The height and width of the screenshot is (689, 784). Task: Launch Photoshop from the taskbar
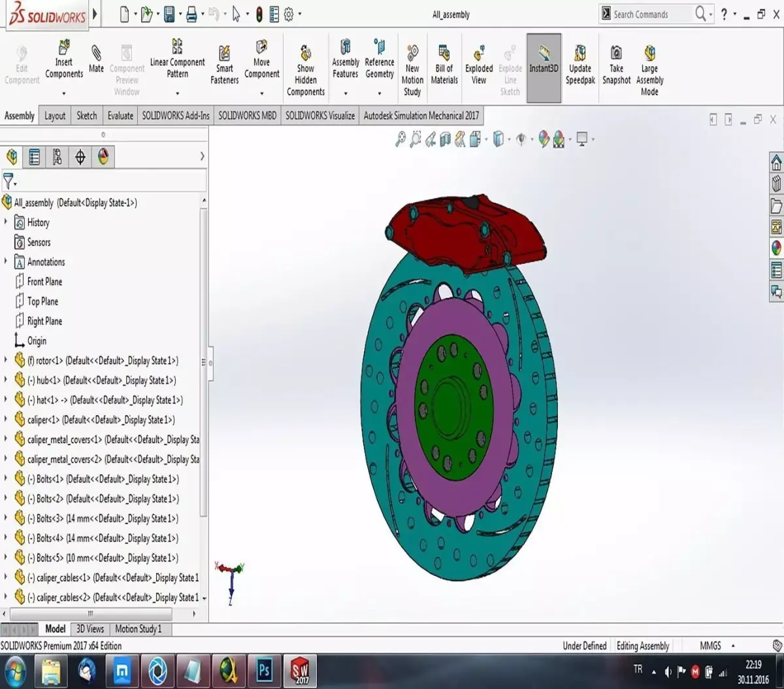click(264, 670)
